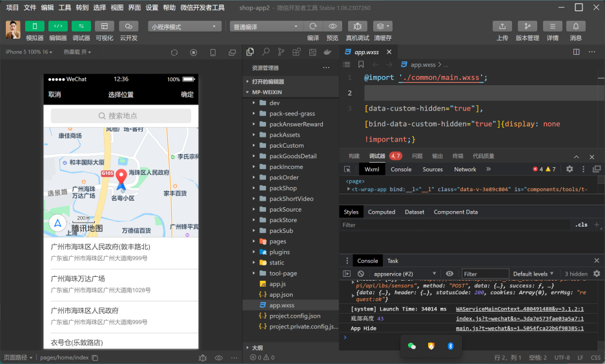Open the 清缓存 clear cache menu
605x364 pixels.
pyautogui.click(x=383, y=26)
